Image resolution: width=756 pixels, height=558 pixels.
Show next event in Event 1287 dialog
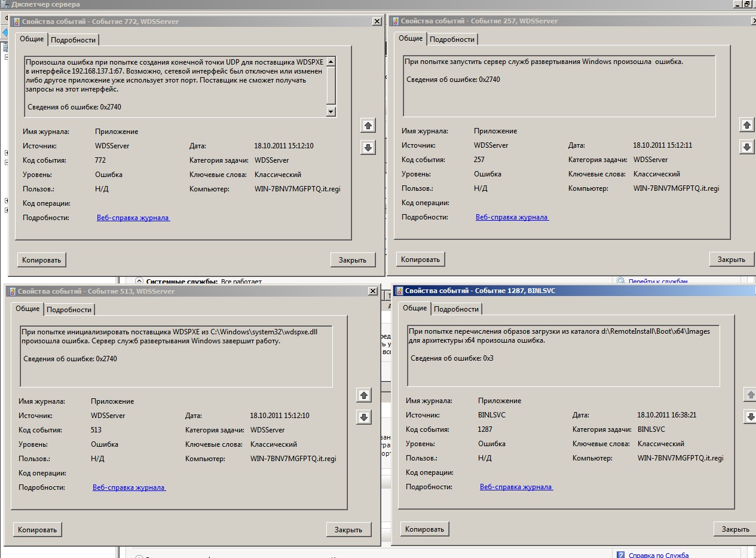click(749, 416)
